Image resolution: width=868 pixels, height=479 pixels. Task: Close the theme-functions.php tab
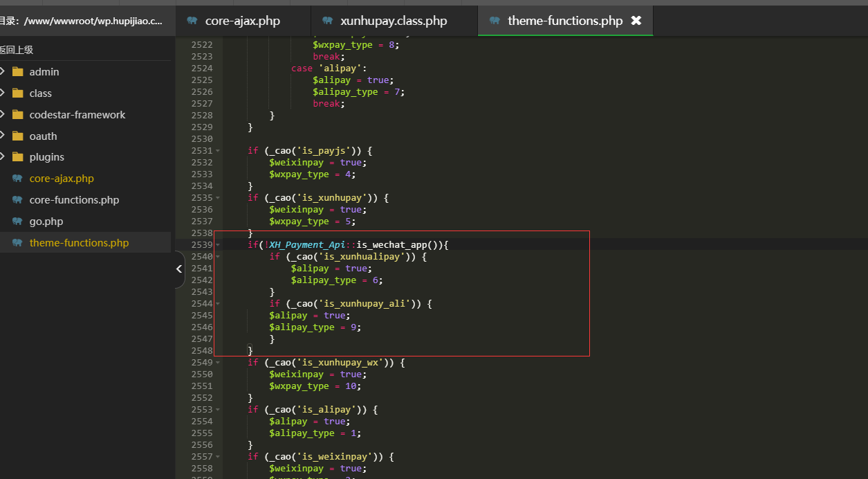point(636,21)
